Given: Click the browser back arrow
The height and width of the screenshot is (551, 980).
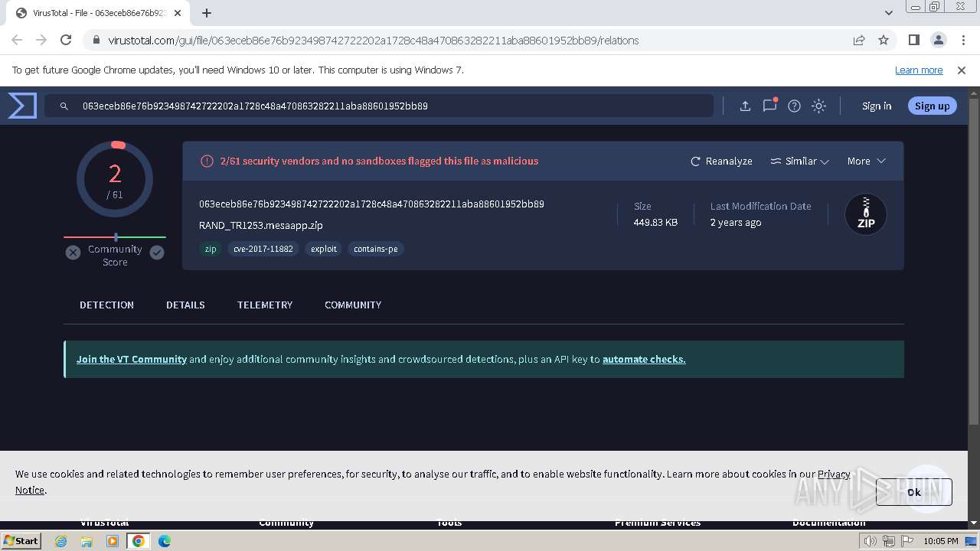Looking at the screenshot, I should point(17,40).
